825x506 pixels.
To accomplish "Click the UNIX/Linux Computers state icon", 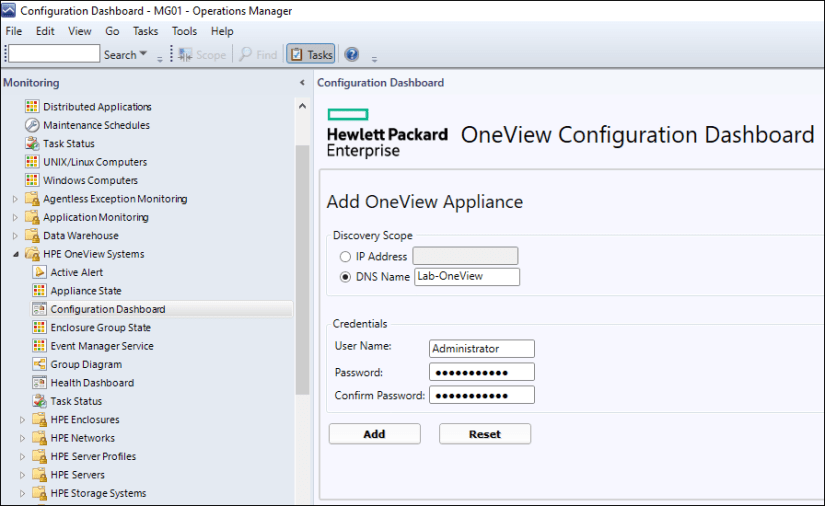I will coord(32,161).
